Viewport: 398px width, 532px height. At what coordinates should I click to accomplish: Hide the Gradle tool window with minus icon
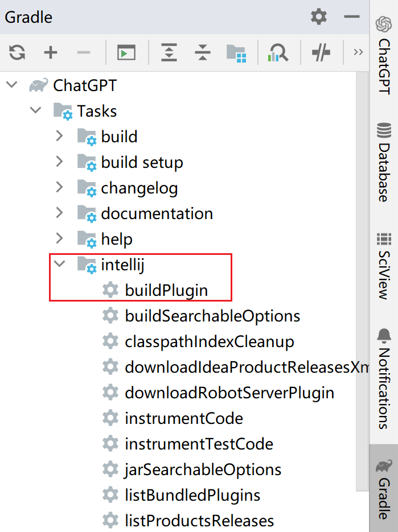tap(351, 17)
